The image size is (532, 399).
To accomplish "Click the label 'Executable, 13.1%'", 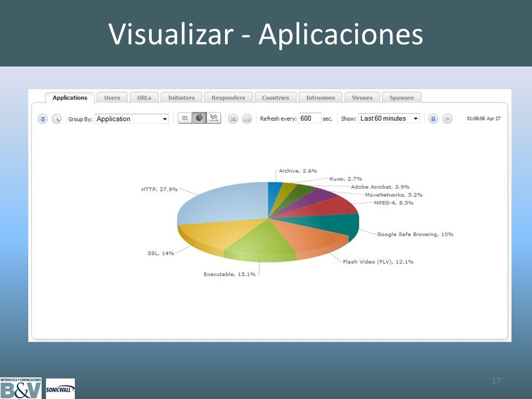I will [x=229, y=274].
